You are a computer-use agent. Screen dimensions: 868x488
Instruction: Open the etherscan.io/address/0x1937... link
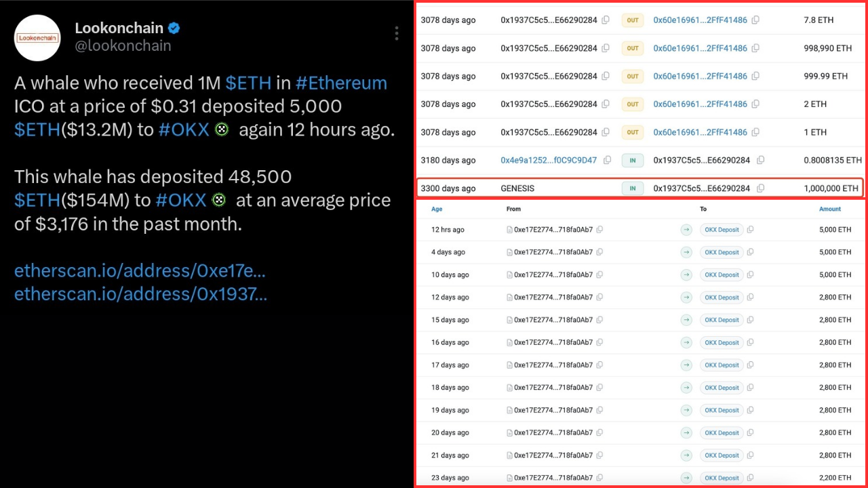click(140, 294)
